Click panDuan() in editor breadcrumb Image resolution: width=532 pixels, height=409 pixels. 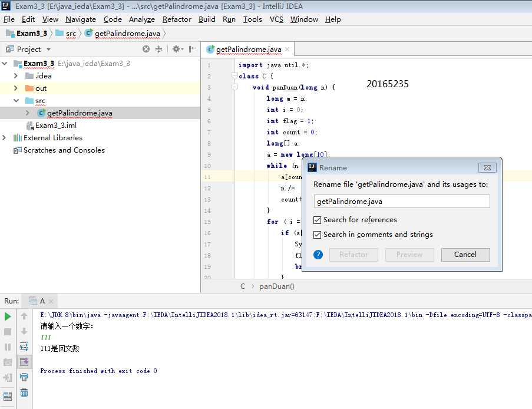(x=277, y=286)
